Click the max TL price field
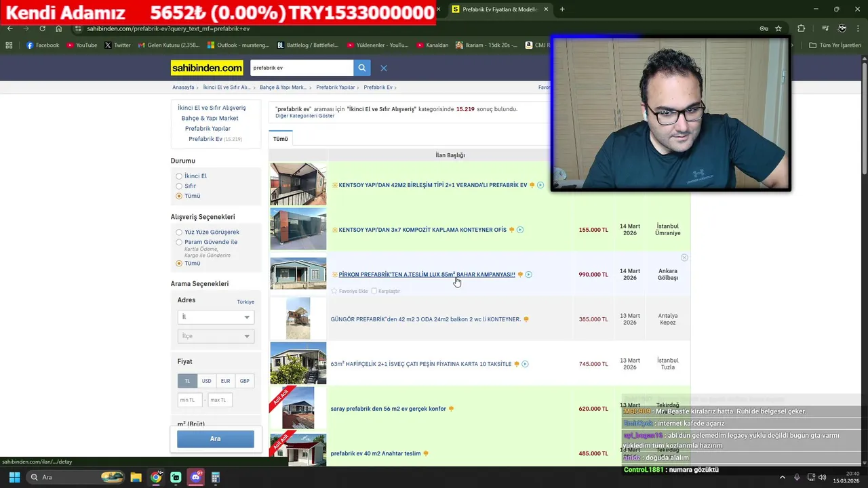This screenshot has width=868, height=488. point(220,400)
